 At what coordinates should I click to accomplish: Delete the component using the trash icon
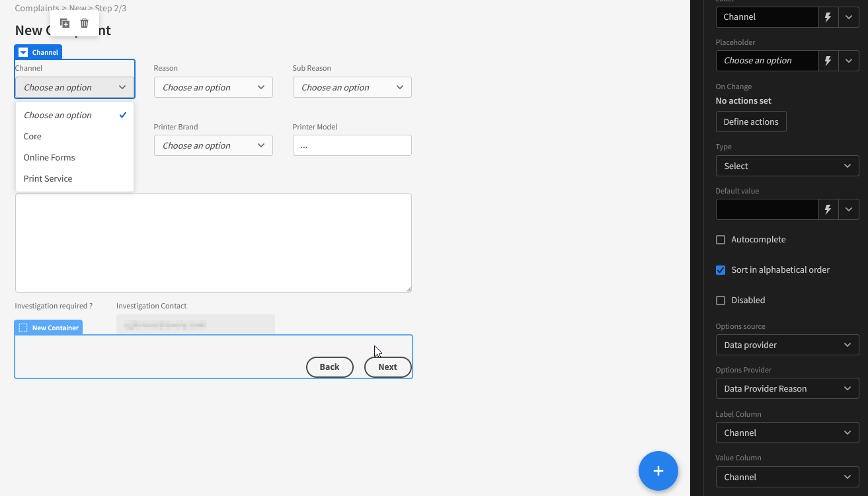click(84, 22)
